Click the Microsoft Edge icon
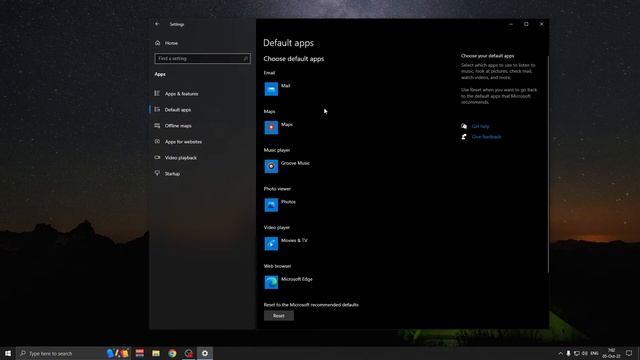The image size is (640, 360). pyautogui.click(x=271, y=282)
